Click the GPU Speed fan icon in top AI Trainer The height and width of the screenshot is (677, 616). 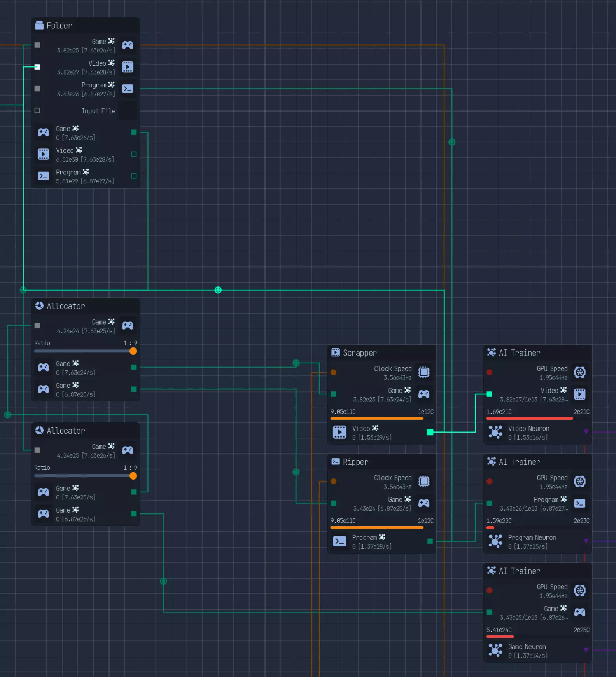tap(580, 372)
